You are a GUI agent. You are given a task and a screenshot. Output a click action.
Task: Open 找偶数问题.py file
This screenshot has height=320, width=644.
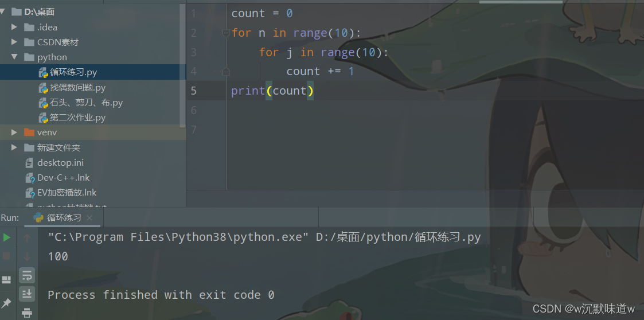pos(78,88)
